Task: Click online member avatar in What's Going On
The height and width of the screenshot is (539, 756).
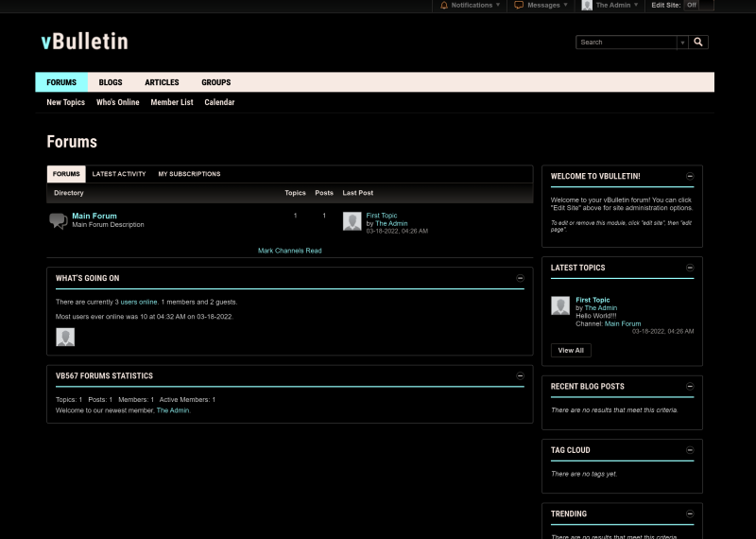Action: pos(65,337)
